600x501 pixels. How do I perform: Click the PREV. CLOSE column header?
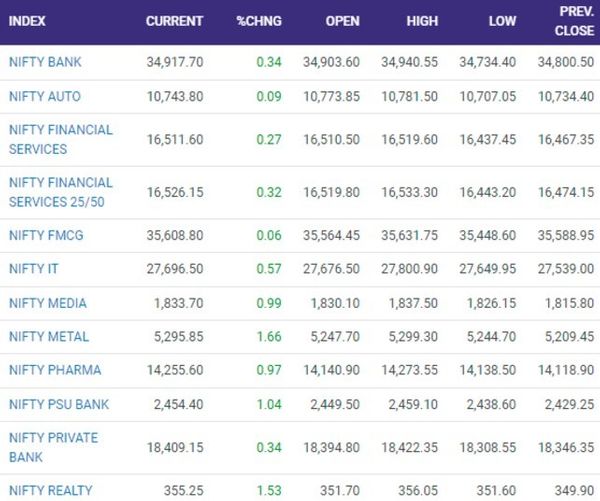[574, 21]
